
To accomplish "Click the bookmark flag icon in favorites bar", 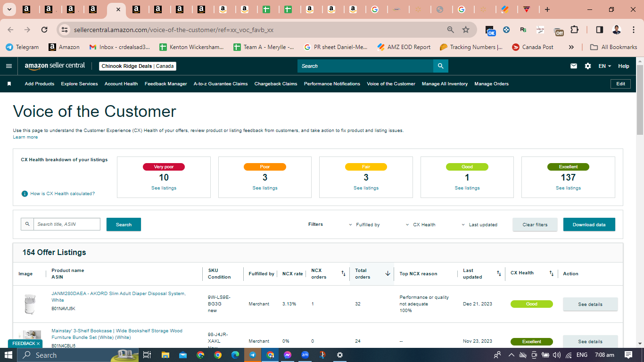I will (x=9, y=84).
